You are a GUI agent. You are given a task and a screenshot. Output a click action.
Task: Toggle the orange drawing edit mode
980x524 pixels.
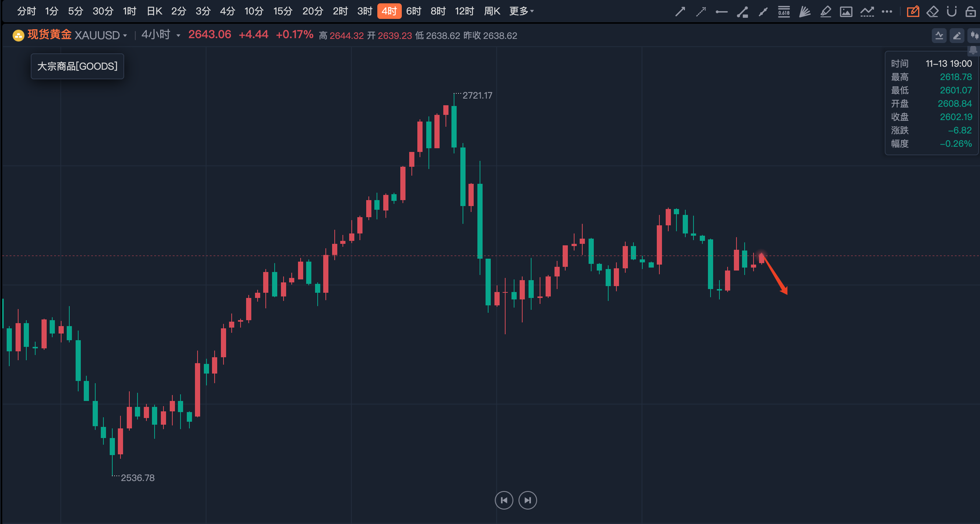point(913,12)
